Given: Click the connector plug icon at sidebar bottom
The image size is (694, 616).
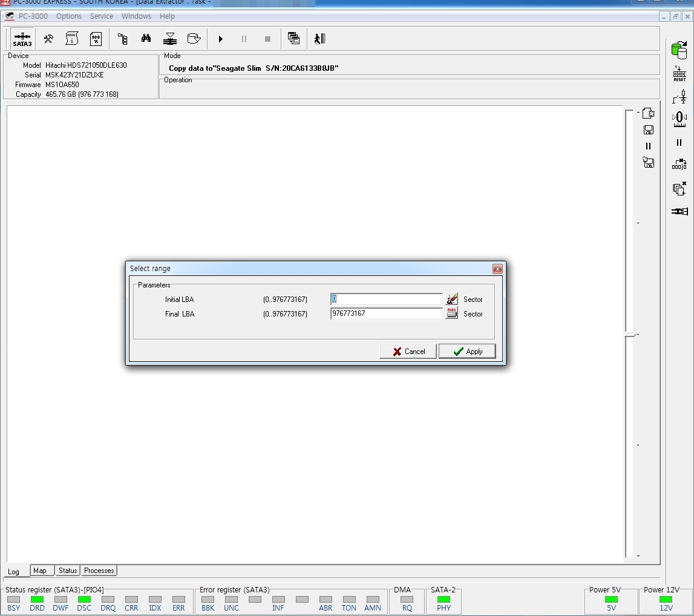Looking at the screenshot, I should [679, 212].
